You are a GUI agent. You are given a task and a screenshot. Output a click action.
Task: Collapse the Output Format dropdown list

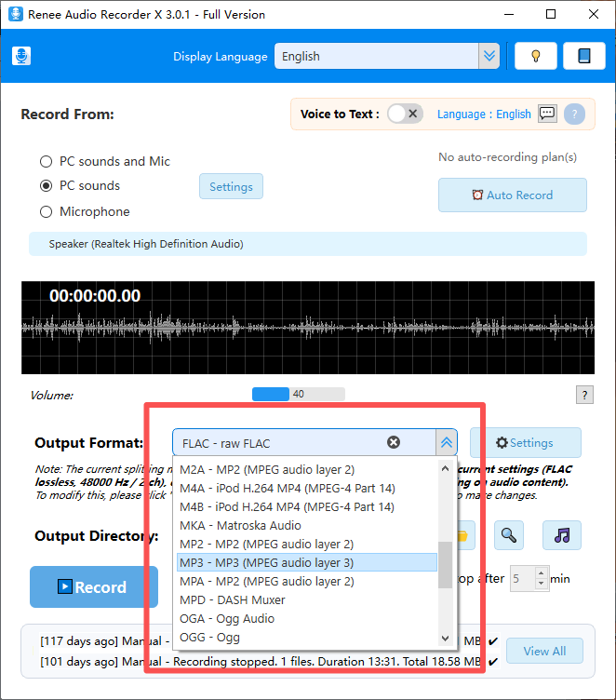[x=447, y=442]
